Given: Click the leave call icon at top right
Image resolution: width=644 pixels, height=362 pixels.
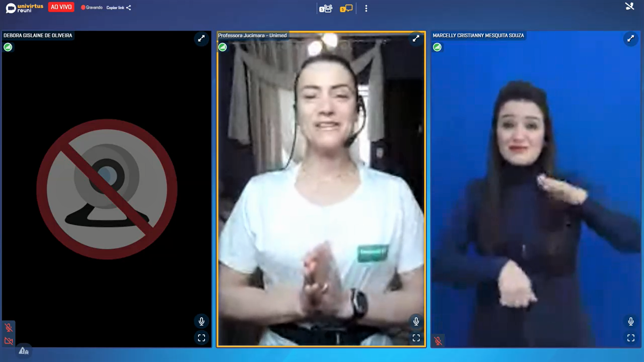Looking at the screenshot, I should (x=629, y=7).
